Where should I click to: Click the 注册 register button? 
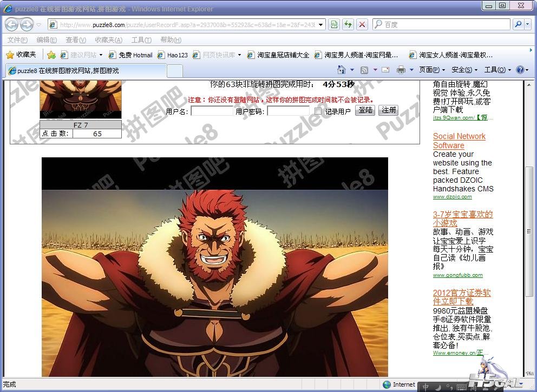389,110
